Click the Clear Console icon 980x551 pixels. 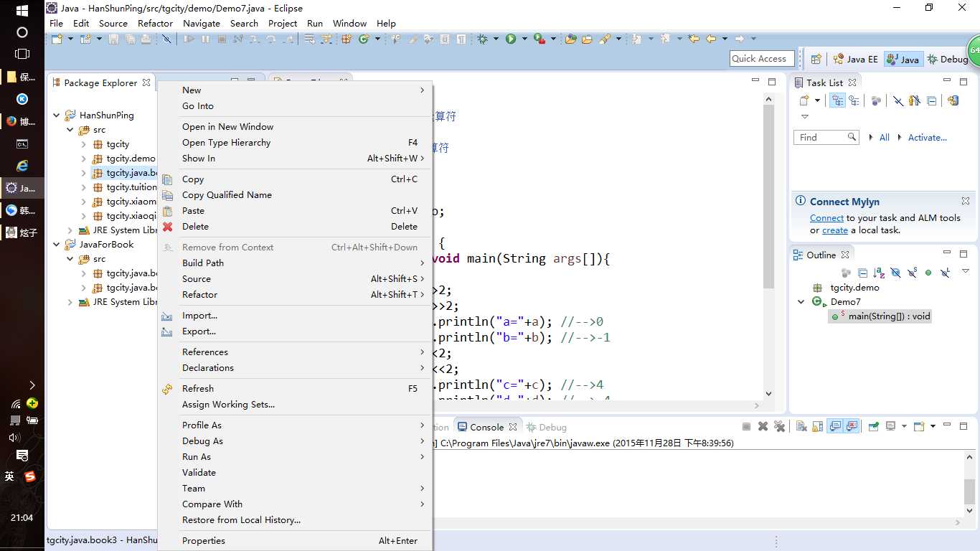point(801,426)
